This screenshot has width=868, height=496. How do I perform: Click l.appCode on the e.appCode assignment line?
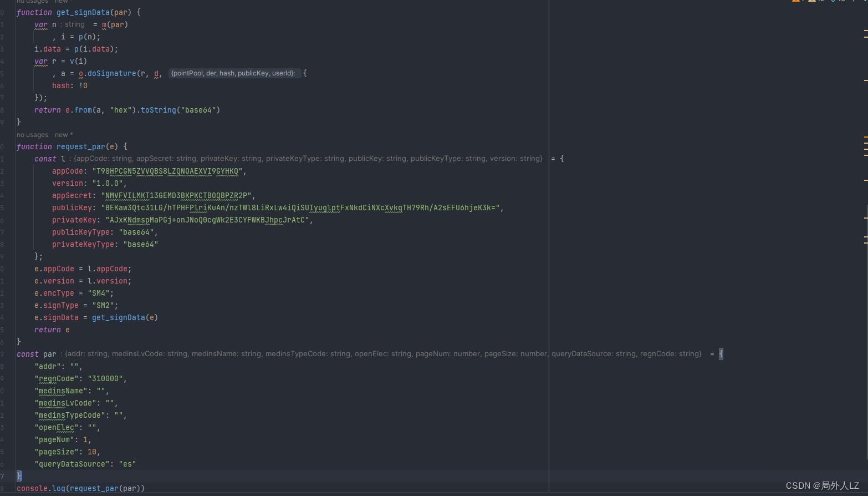point(108,269)
